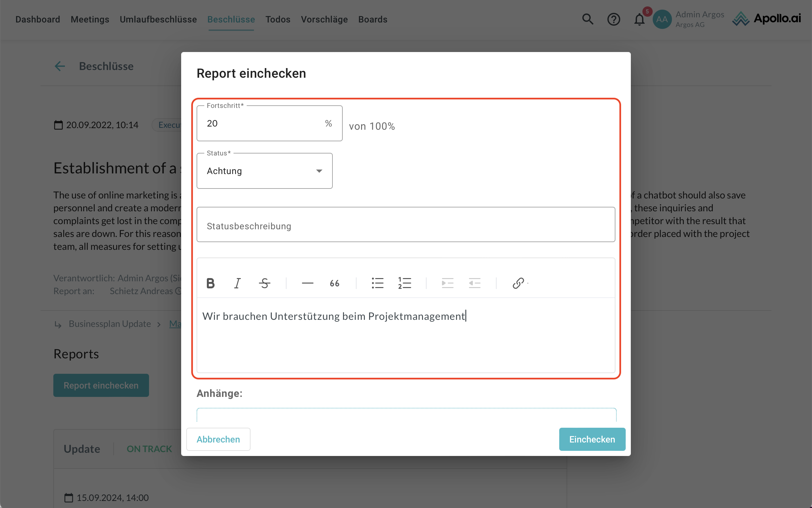Apply strikethrough text formatting
Screen dimensions: 812x508
point(264,283)
